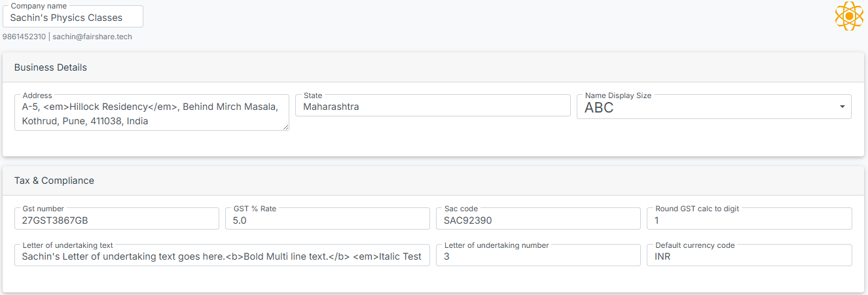Click the Address textarea resize handle
Viewport: 868px width, 295px height.
[285, 127]
